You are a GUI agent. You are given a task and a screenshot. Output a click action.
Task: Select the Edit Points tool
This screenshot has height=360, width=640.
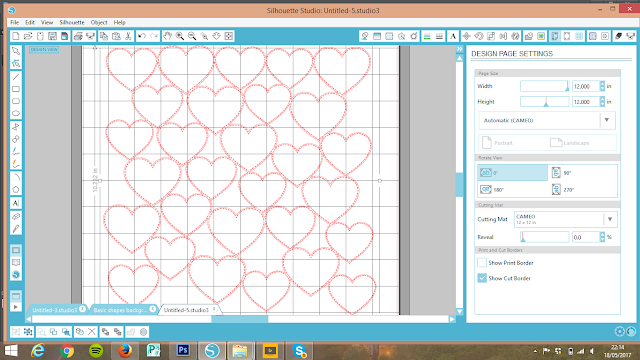(x=16, y=63)
